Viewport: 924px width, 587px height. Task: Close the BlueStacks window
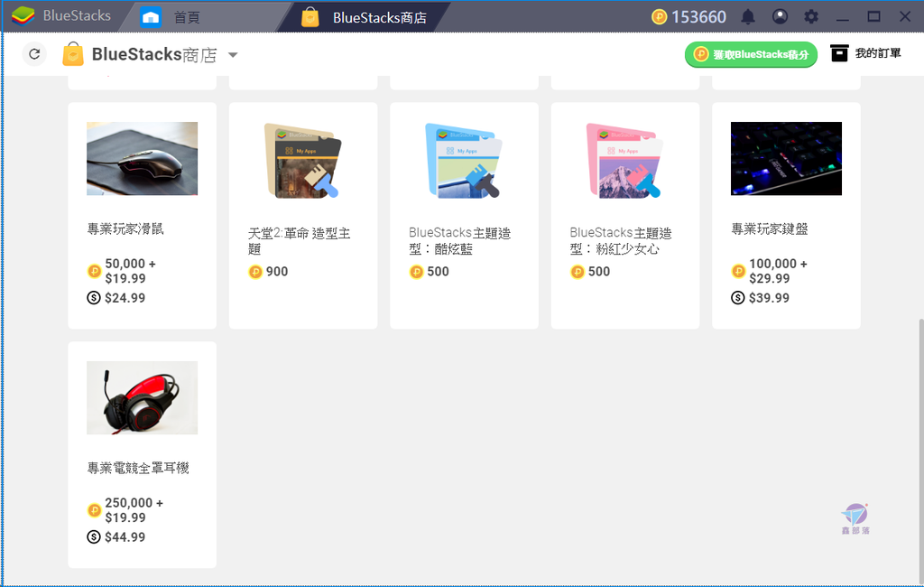tap(905, 17)
